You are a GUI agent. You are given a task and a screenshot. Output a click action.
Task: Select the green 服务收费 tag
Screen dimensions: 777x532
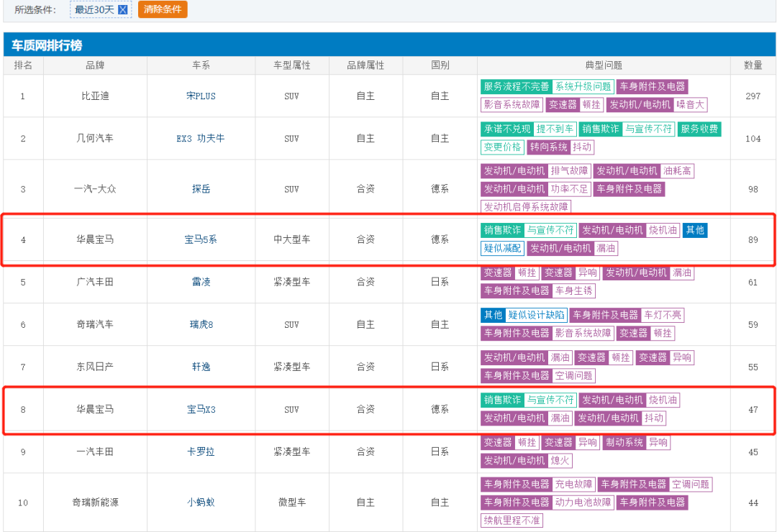click(699, 129)
